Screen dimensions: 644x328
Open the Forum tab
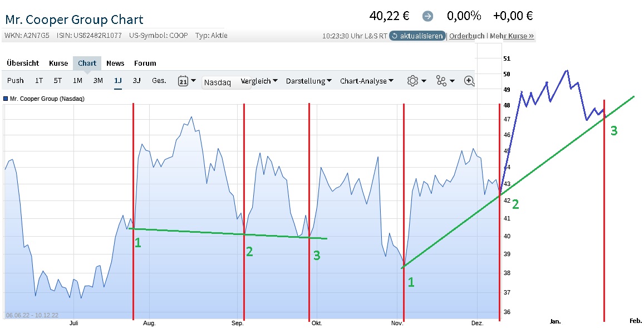145,63
